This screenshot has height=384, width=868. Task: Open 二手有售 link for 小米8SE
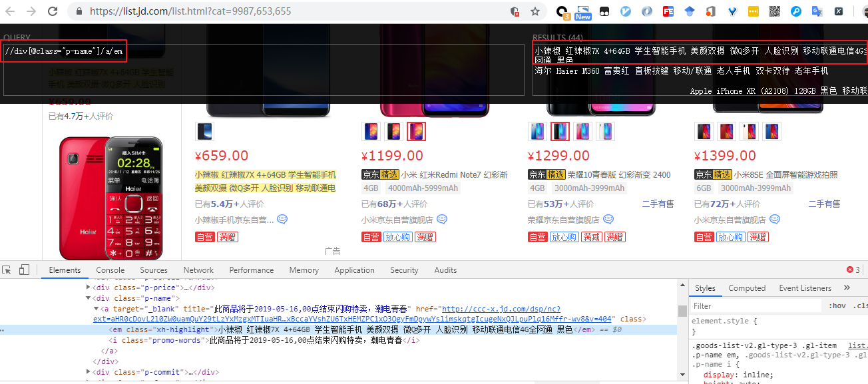824,204
